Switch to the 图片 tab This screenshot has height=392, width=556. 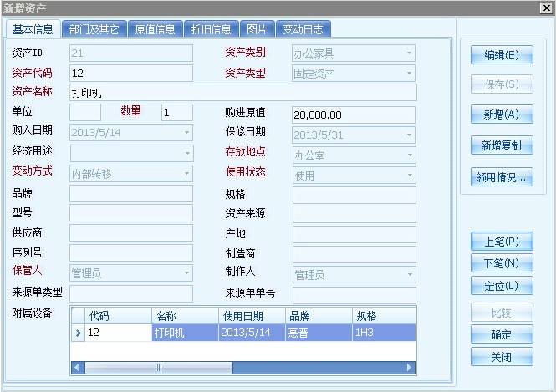point(257,29)
